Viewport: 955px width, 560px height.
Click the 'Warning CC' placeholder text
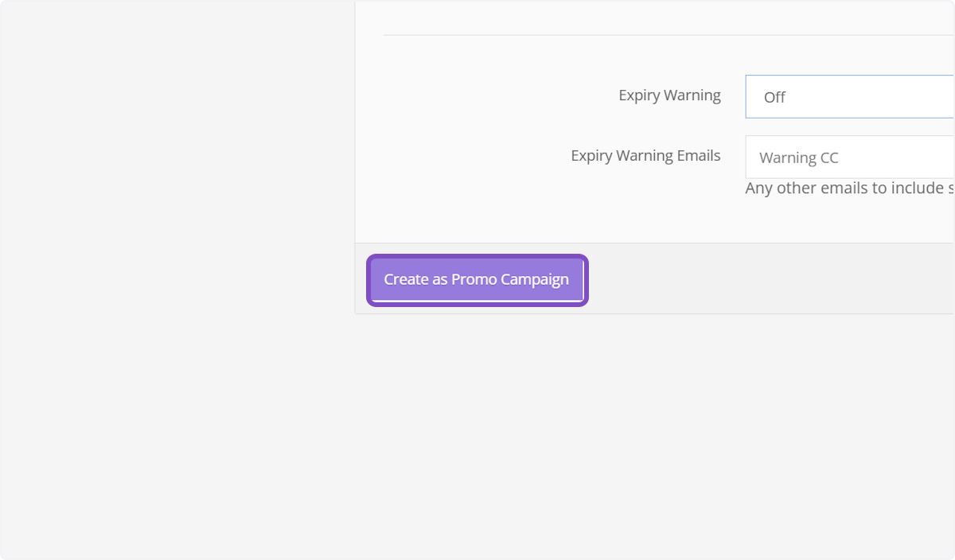click(798, 157)
